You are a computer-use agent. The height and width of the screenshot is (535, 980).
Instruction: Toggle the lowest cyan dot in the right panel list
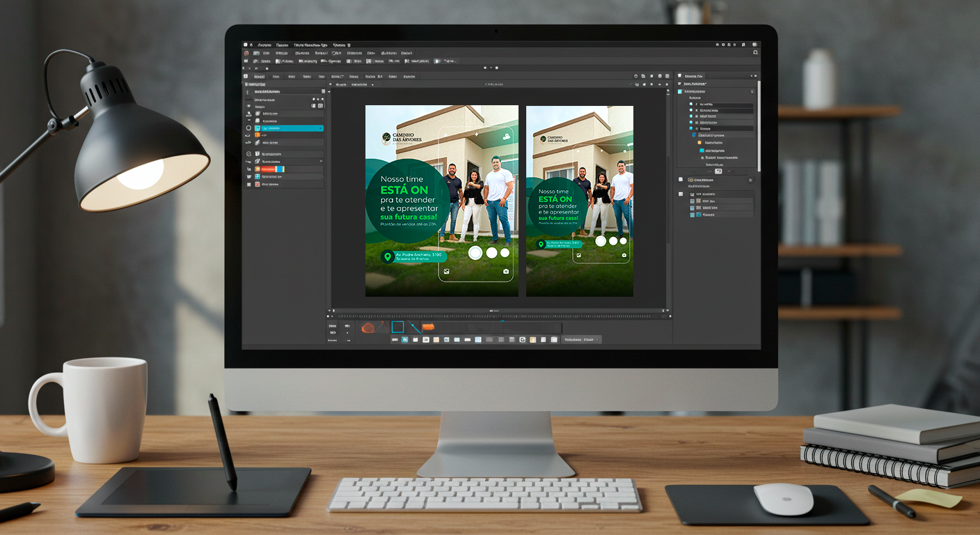tap(691, 129)
